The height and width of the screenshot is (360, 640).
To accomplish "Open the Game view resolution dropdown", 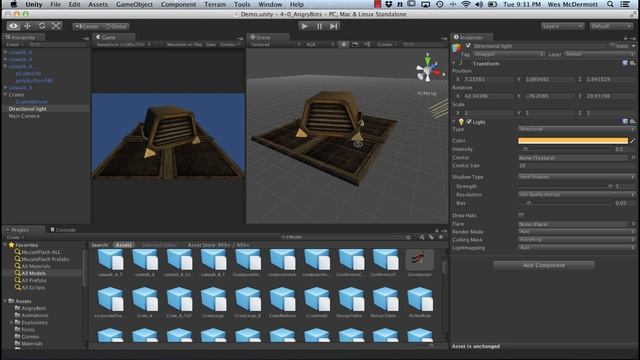I will (123, 44).
